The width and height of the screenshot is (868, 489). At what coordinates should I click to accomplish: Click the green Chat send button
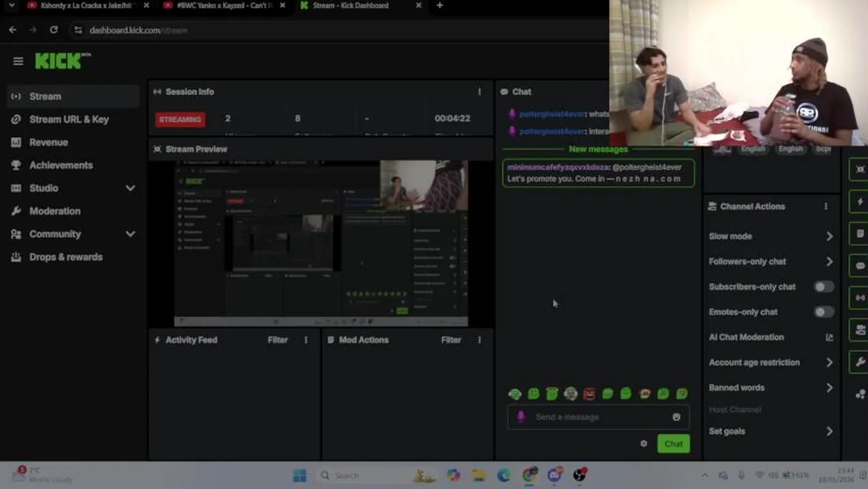click(x=673, y=444)
